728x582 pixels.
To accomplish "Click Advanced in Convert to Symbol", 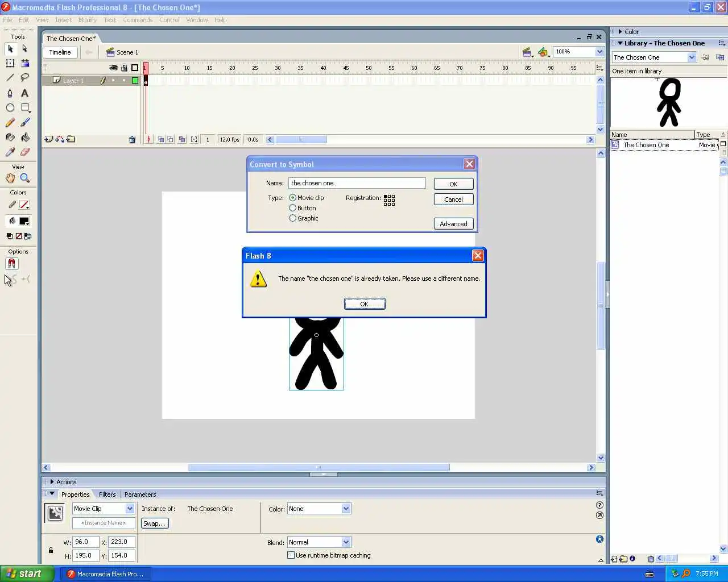I will 453,224.
